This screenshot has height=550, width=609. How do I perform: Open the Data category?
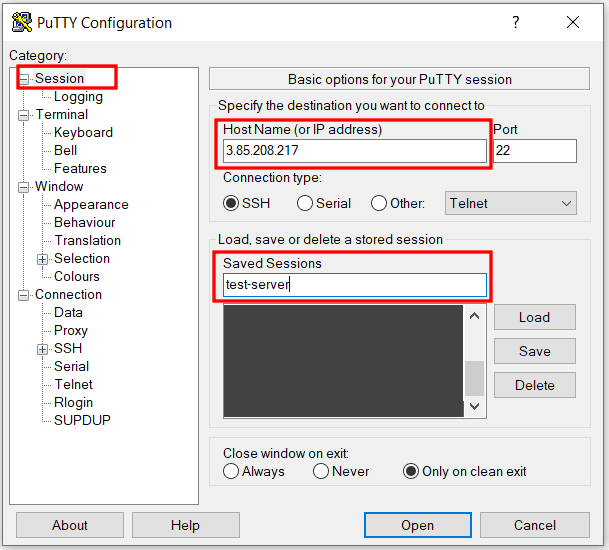[68, 312]
